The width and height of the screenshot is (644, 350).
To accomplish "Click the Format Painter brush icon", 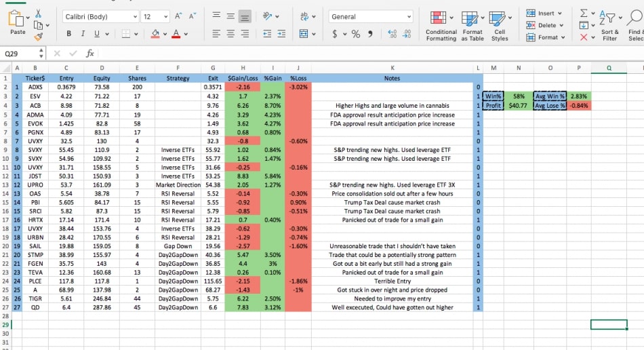I will [x=38, y=36].
